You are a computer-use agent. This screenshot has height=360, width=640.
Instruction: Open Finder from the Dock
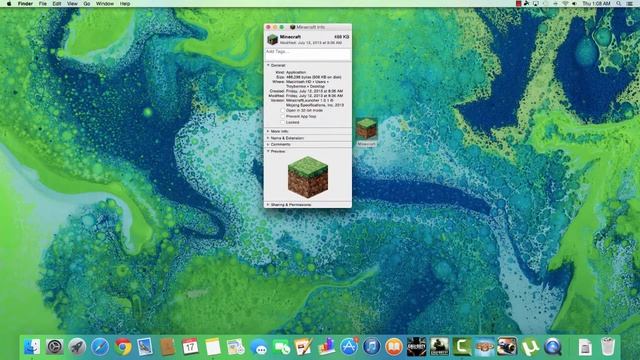tap(32, 347)
